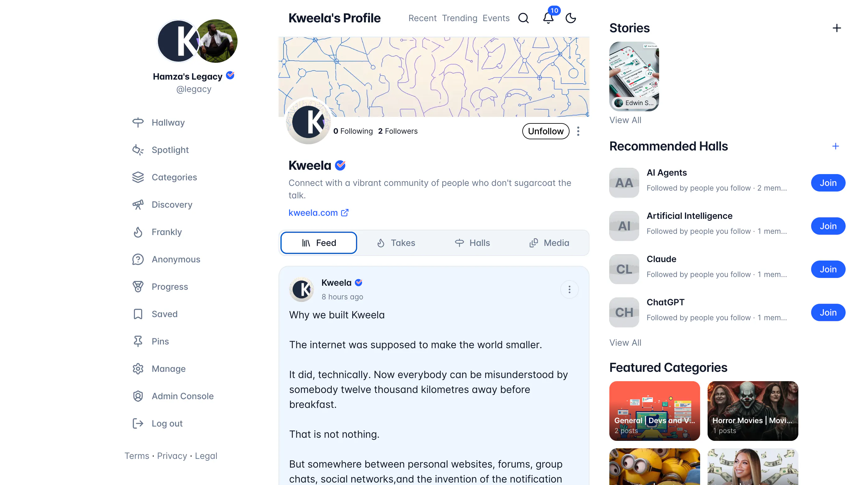Open profile three-dot options menu
The height and width of the screenshot is (485, 868).
[578, 131]
